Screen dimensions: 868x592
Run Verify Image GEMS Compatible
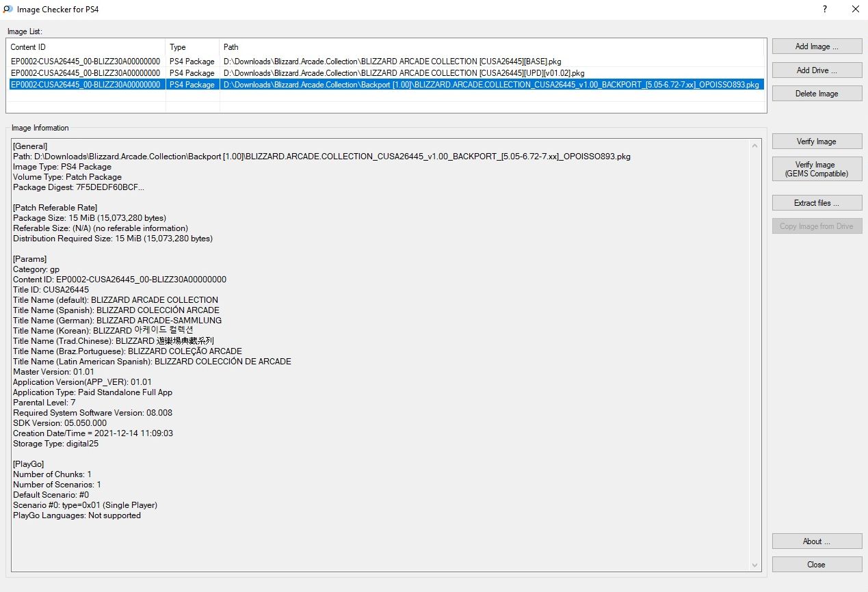pyautogui.click(x=817, y=169)
